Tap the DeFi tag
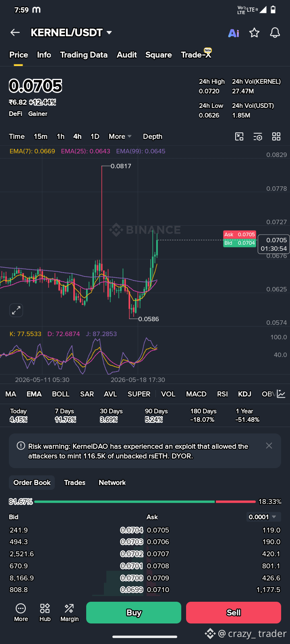The height and width of the screenshot is (644, 290). (x=16, y=114)
